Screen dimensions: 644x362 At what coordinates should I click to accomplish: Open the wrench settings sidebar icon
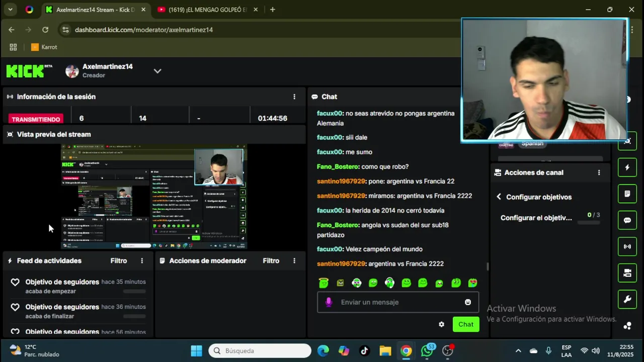627,299
